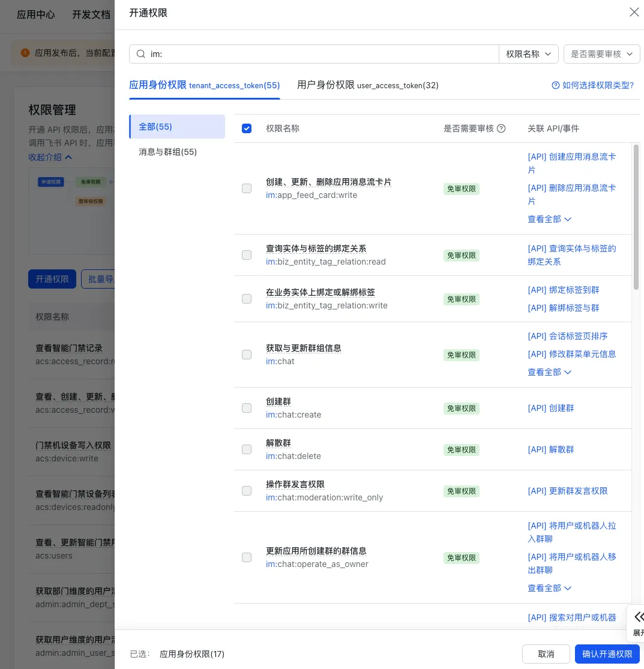Viewport: 644px width, 669px height.
Task: Check the im:chat:operate_as_owner checkbox
Action: [x=247, y=557]
